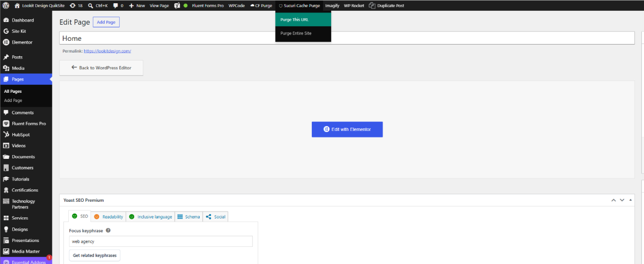Open Dashboard from sidebar
Viewport: 644px width, 264px height.
point(26,20)
